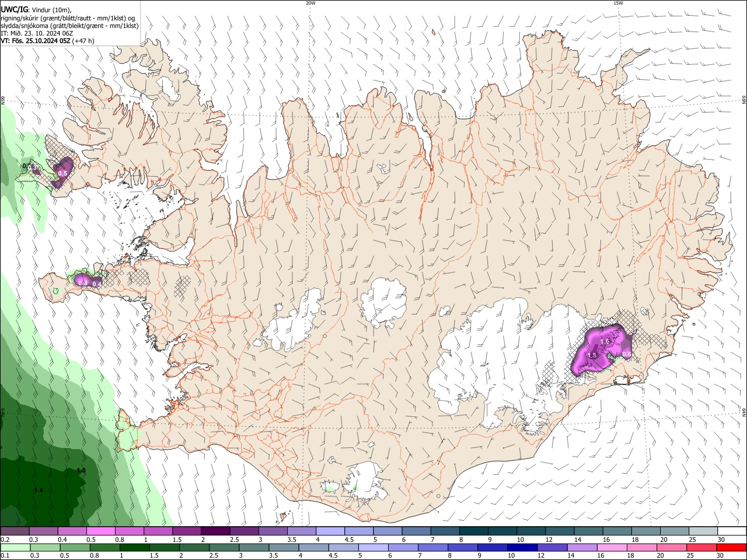Pick the 0.2–0.3 mauve swatch in snow legend
This screenshot has width=747, height=560.
(15, 531)
